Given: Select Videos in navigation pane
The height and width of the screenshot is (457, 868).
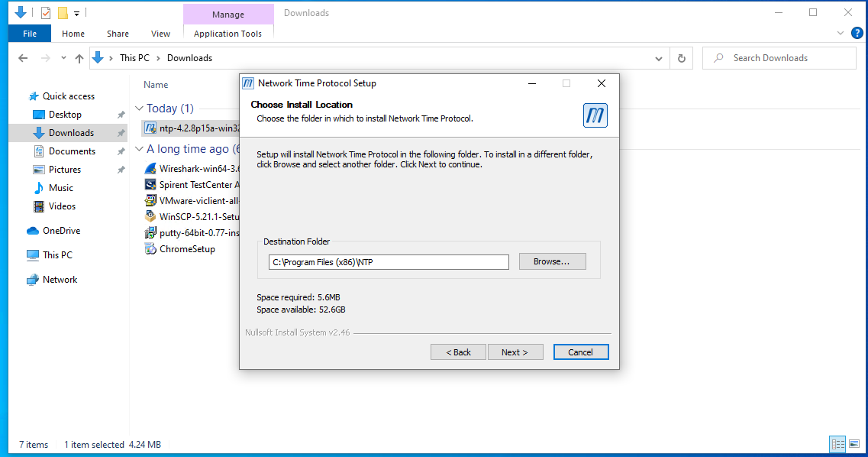Looking at the screenshot, I should [x=62, y=206].
